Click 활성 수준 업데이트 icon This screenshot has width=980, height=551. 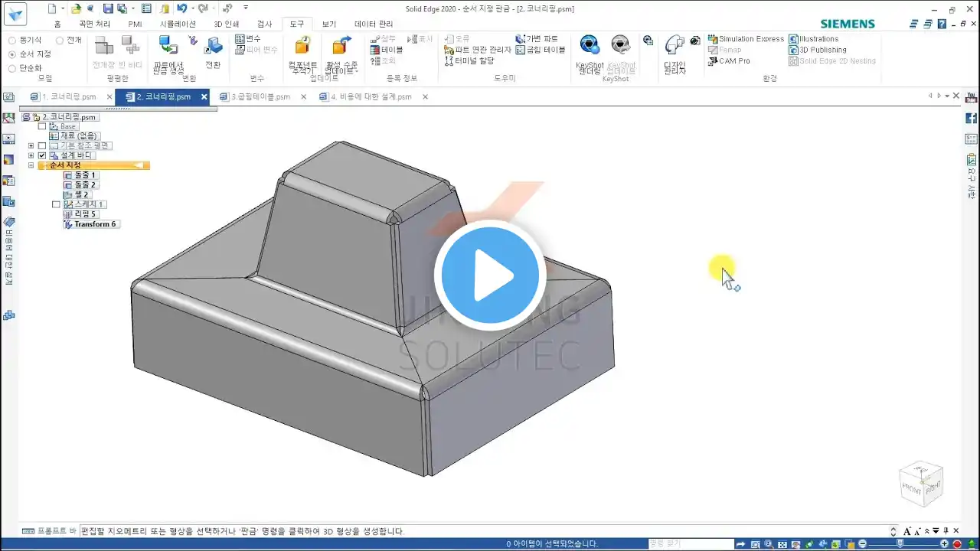click(x=341, y=55)
